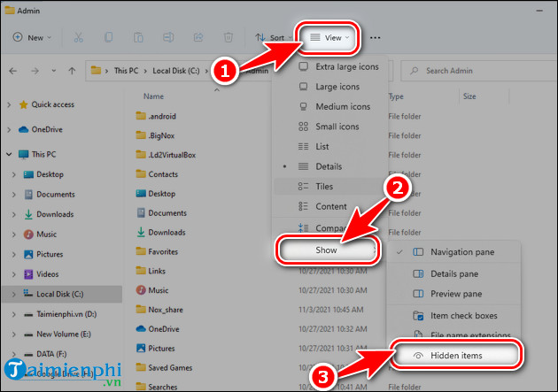Expand the Local Disk (C:) tree node
The height and width of the screenshot is (392, 558).
14,295
